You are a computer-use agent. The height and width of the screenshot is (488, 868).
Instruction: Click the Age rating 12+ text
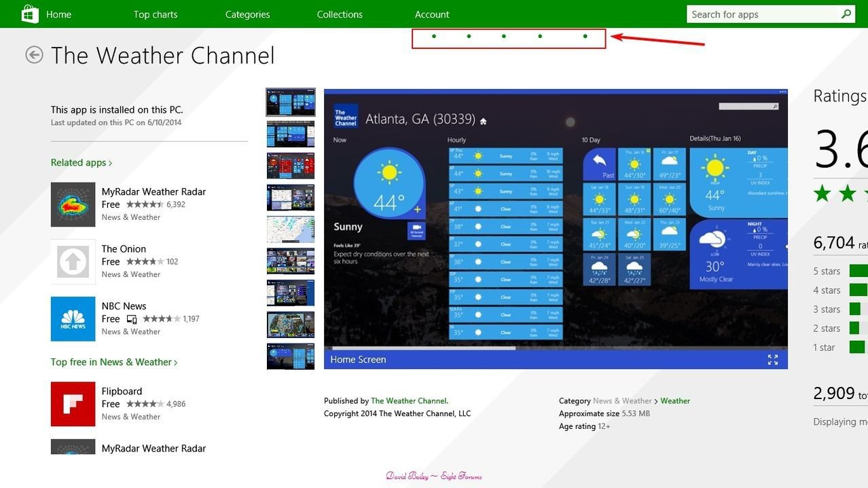pos(585,426)
